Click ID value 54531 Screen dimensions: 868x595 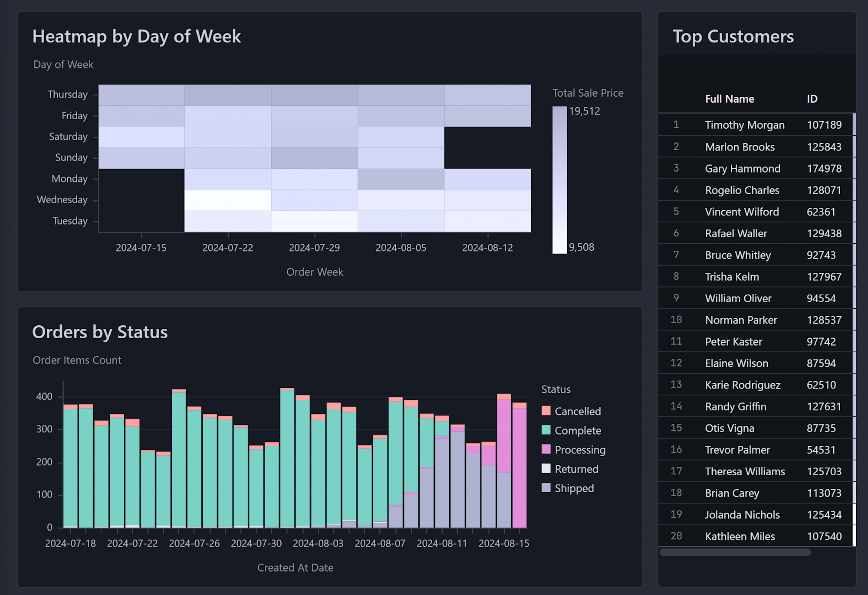(821, 450)
